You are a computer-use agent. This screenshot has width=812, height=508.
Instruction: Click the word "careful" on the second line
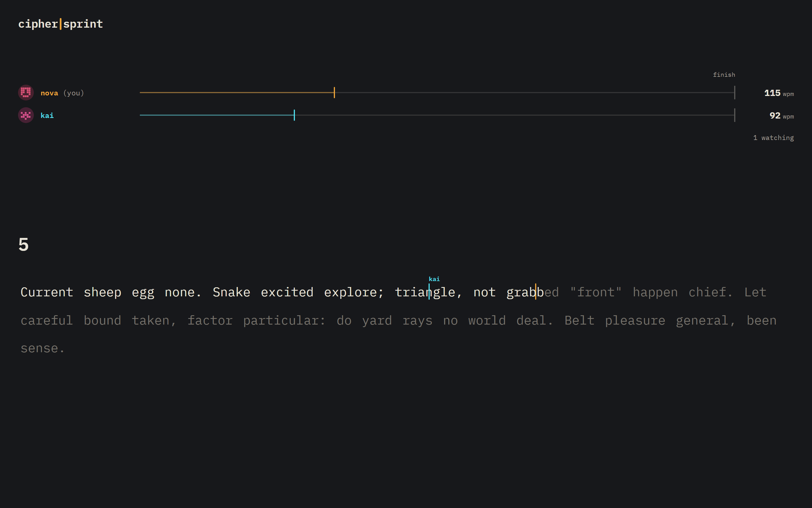tap(47, 321)
